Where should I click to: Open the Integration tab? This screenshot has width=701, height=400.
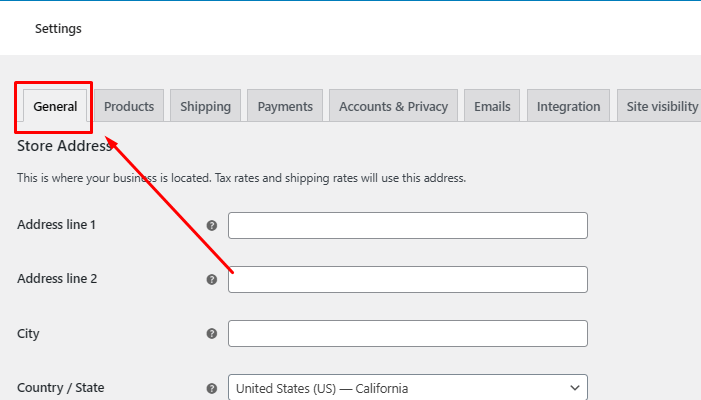click(569, 106)
